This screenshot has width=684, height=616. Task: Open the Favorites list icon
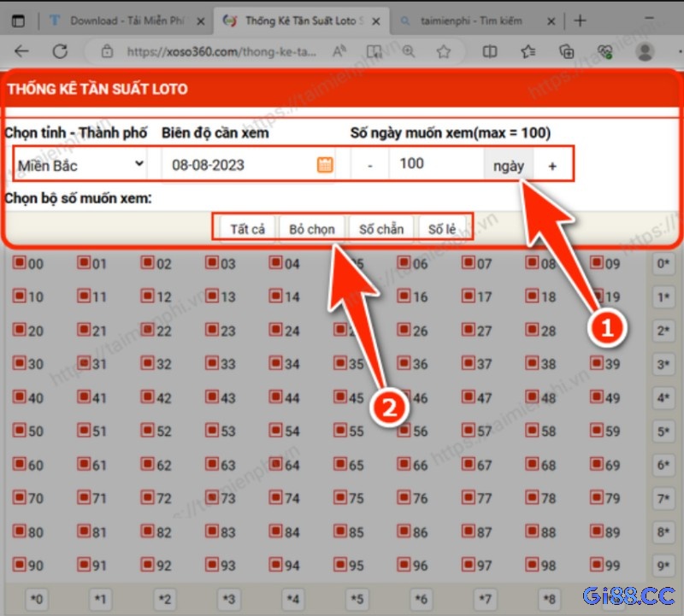pyautogui.click(x=528, y=51)
